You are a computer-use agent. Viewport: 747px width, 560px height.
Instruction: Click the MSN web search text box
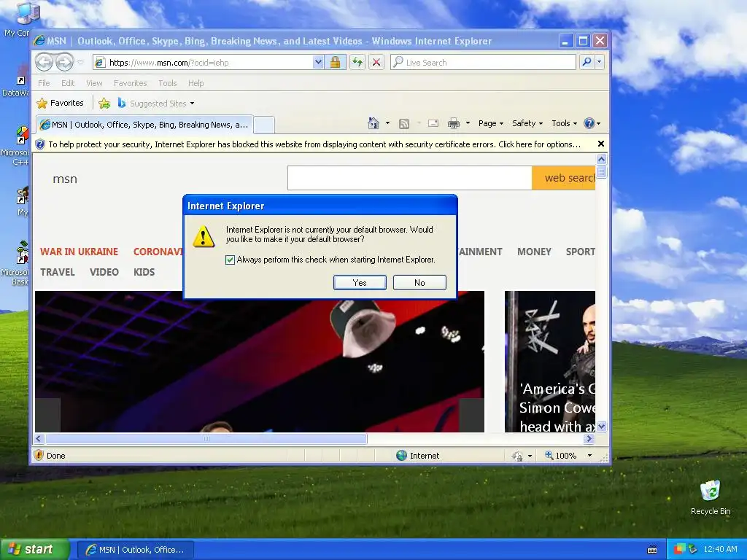(410, 178)
